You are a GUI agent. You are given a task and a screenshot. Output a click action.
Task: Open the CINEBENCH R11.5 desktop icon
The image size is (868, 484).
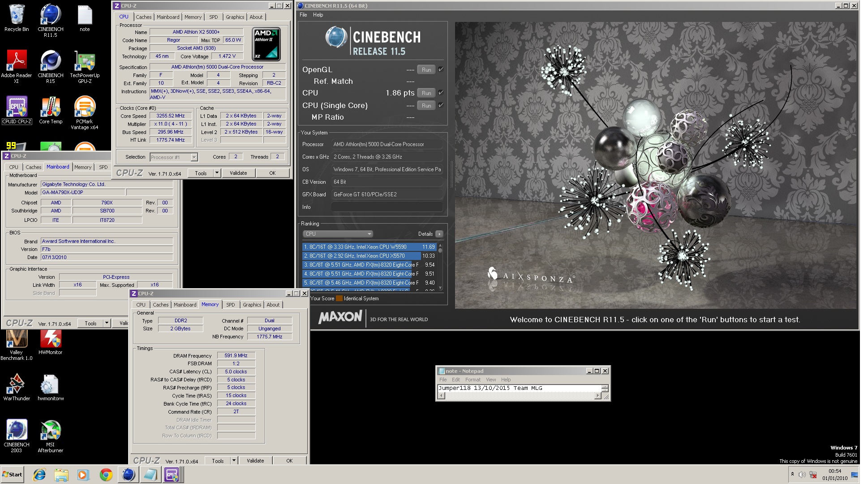[50, 21]
